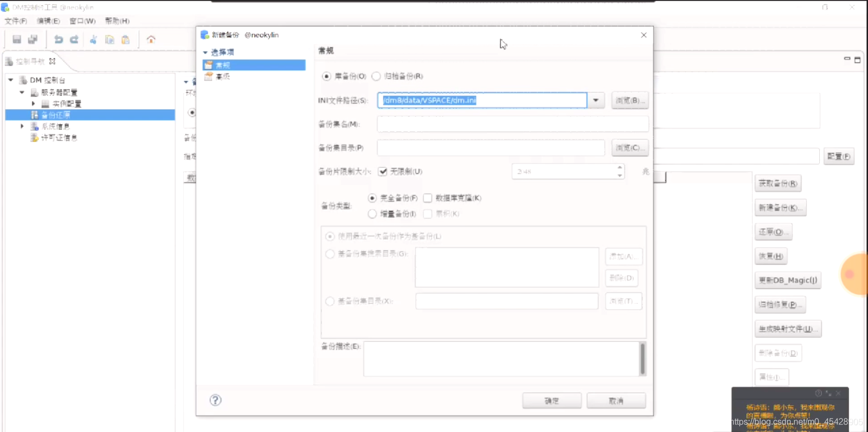The height and width of the screenshot is (432, 868).
Task: Click the Save toolbar icon
Action: (x=17, y=40)
